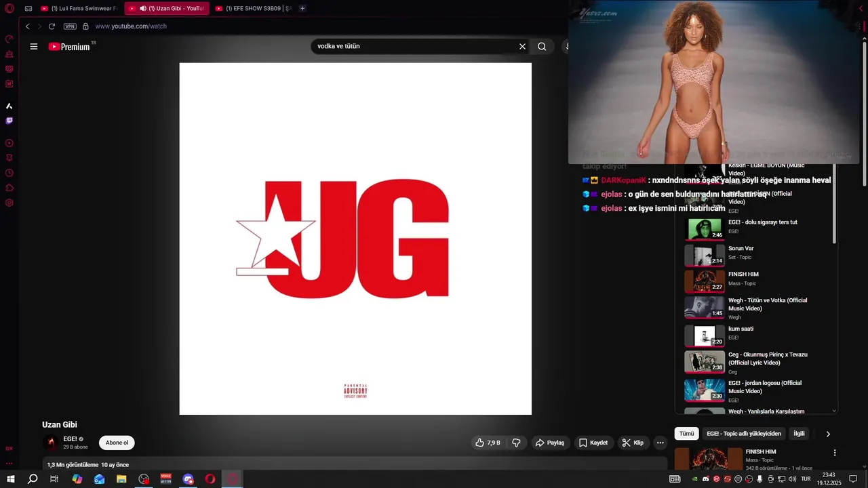The height and width of the screenshot is (488, 868).
Task: Open more actions three-dots under video
Action: (x=660, y=443)
